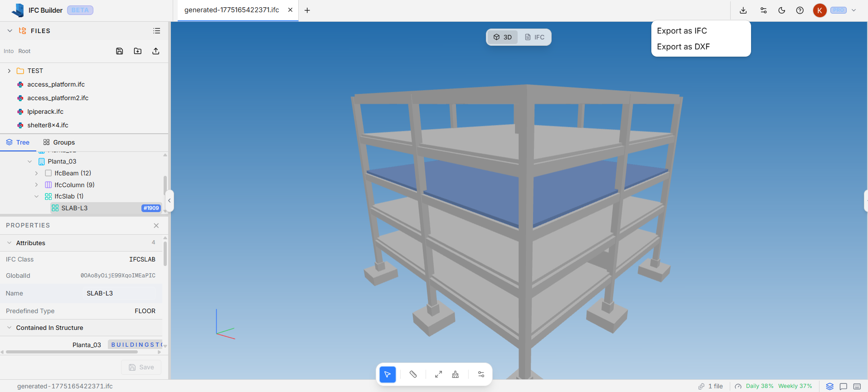Viewport: 868px width, 392px height.
Task: Click the section plane tool icon
Action: [456, 374]
